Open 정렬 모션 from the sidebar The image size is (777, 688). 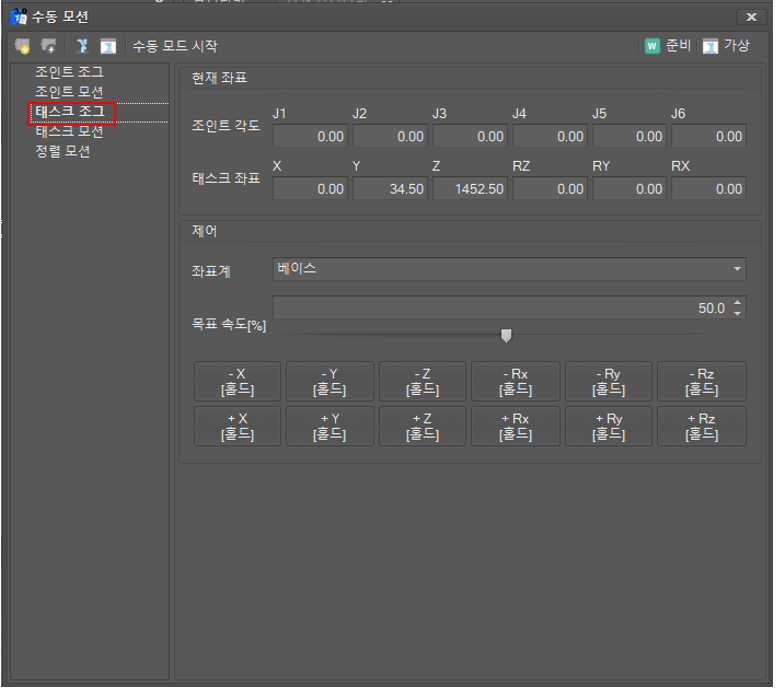coord(62,152)
